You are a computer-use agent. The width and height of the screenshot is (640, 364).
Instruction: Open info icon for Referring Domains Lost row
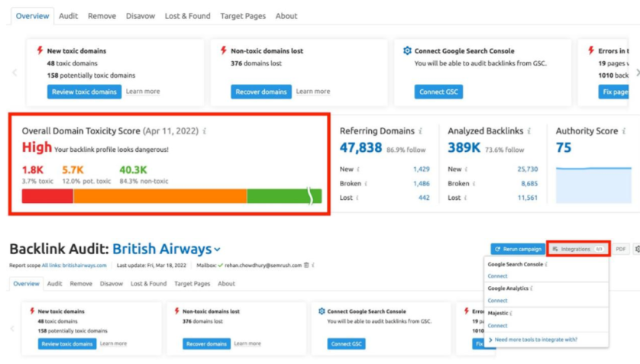(x=357, y=198)
